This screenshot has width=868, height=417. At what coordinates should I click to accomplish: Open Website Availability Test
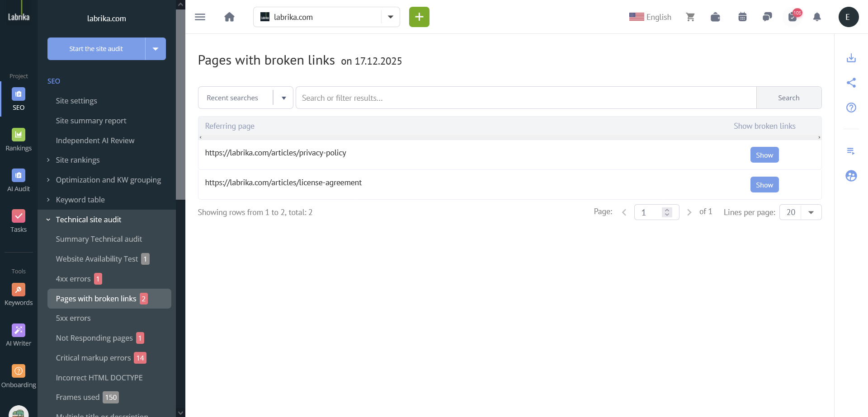[x=97, y=259]
